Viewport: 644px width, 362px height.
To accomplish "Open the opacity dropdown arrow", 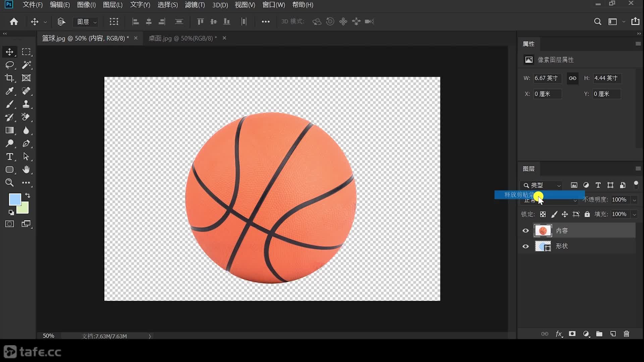I will pyautogui.click(x=634, y=200).
